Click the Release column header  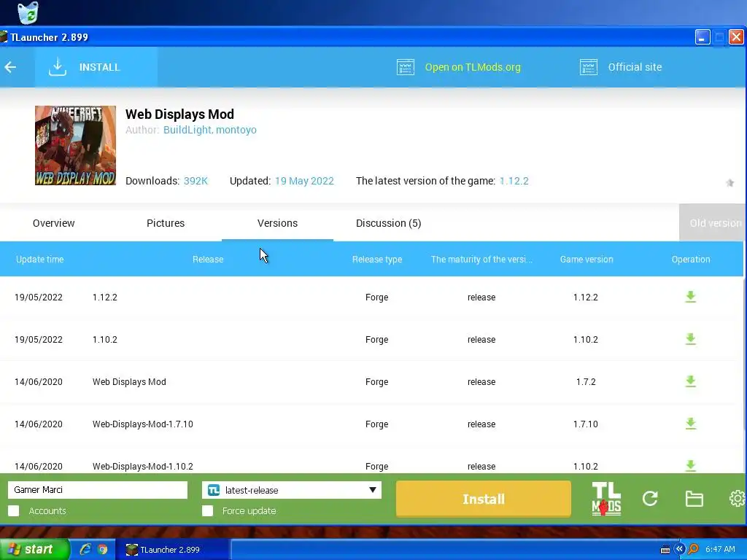tap(208, 259)
